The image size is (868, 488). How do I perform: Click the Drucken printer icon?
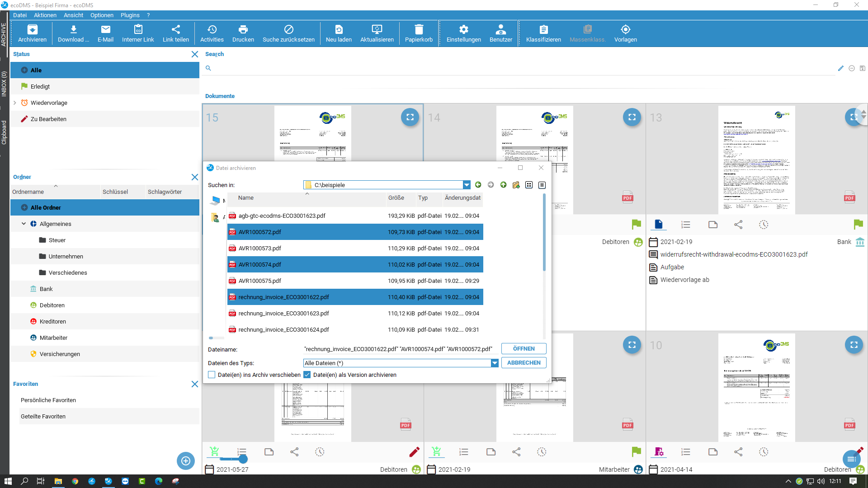click(243, 33)
